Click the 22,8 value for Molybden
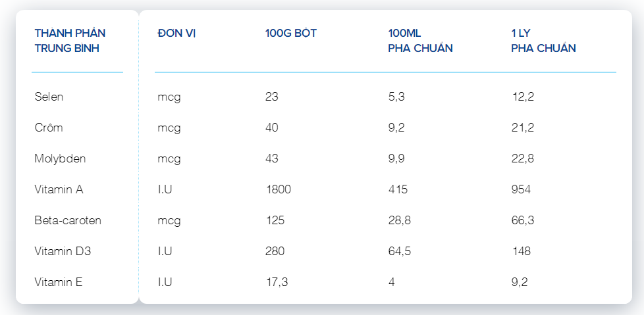The width and height of the screenshot is (644, 315). click(x=522, y=158)
